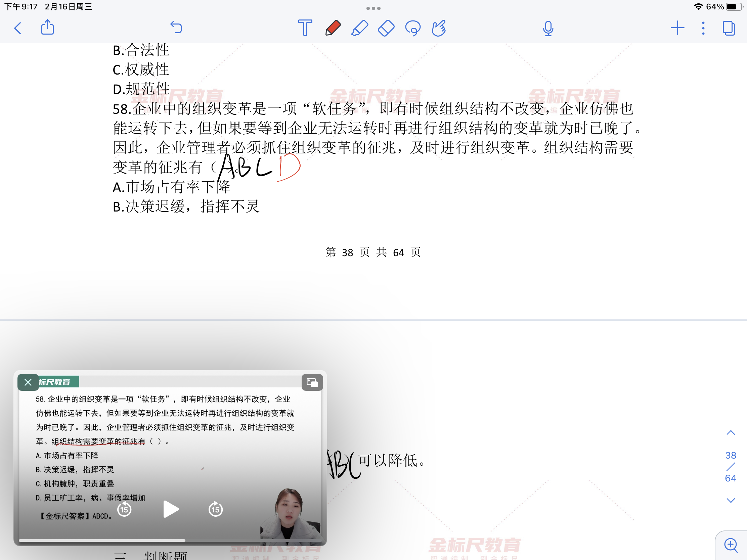This screenshot has height=560, width=747.
Task: Select the Text tool
Action: tap(305, 28)
